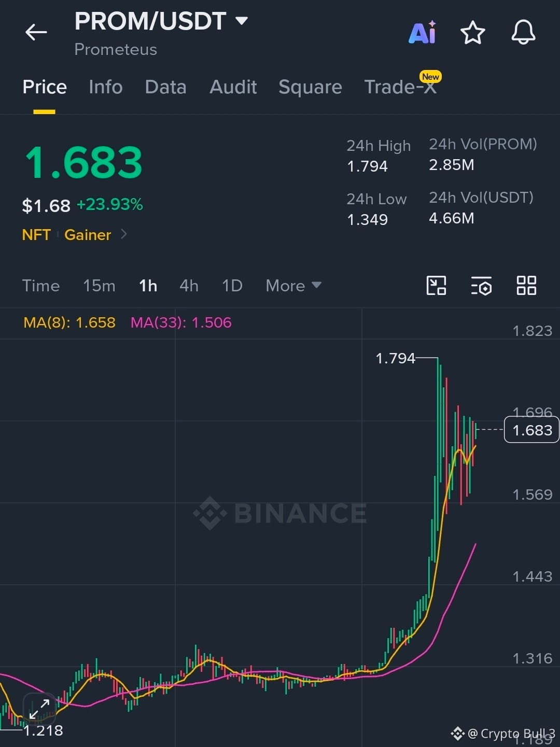The image size is (560, 747).
Task: Open the Gainer tag link
Action: (88, 235)
